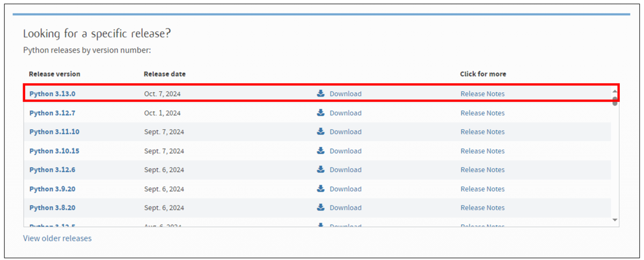Click the Release date column header

(165, 74)
